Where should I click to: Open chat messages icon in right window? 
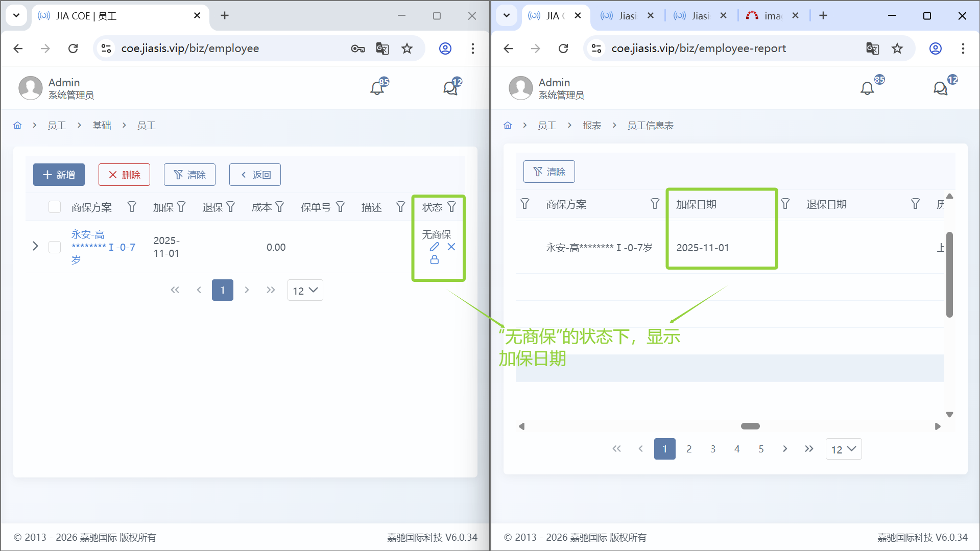[940, 88]
